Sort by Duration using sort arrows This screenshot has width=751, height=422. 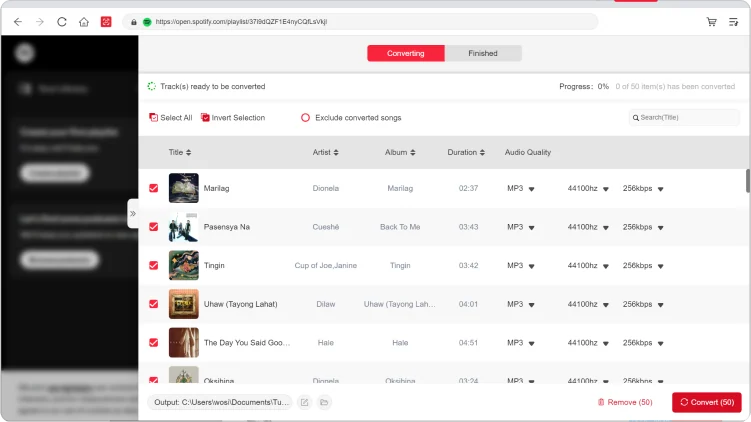[x=482, y=152]
